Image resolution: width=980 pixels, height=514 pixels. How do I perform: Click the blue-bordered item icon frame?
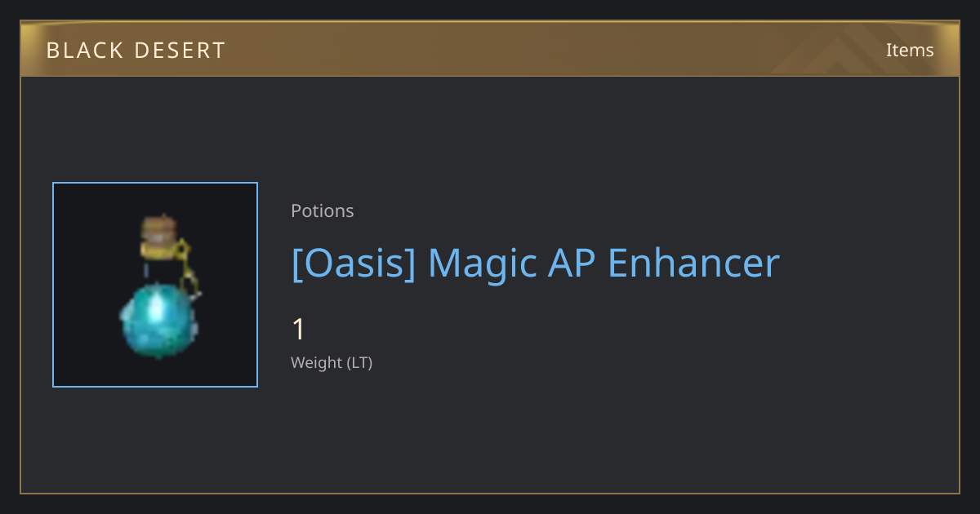(x=155, y=285)
